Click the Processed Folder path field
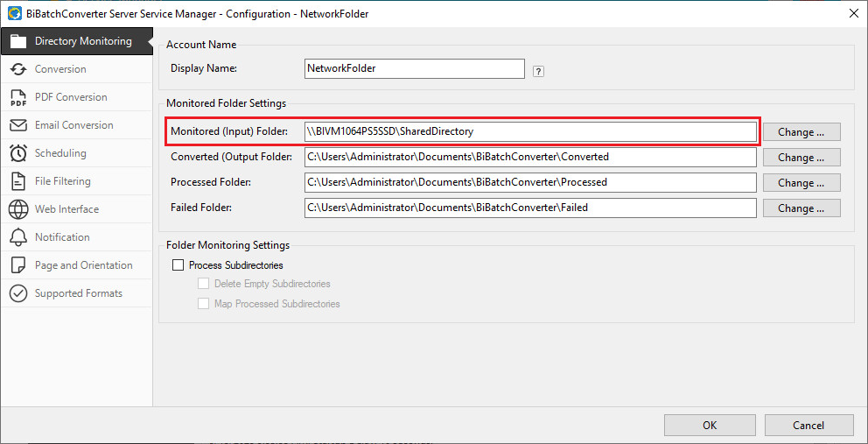This screenshot has width=868, height=444. click(x=529, y=182)
